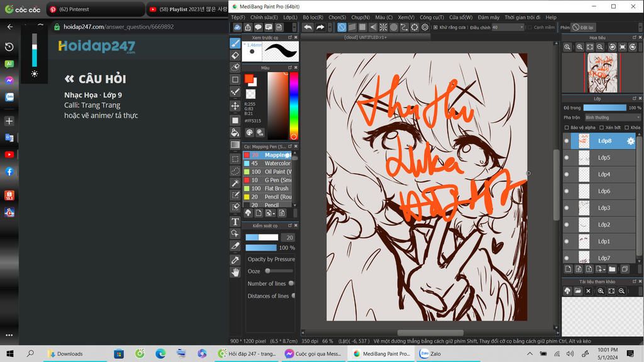Toggle Khử răng cưa checkbox

436,28
